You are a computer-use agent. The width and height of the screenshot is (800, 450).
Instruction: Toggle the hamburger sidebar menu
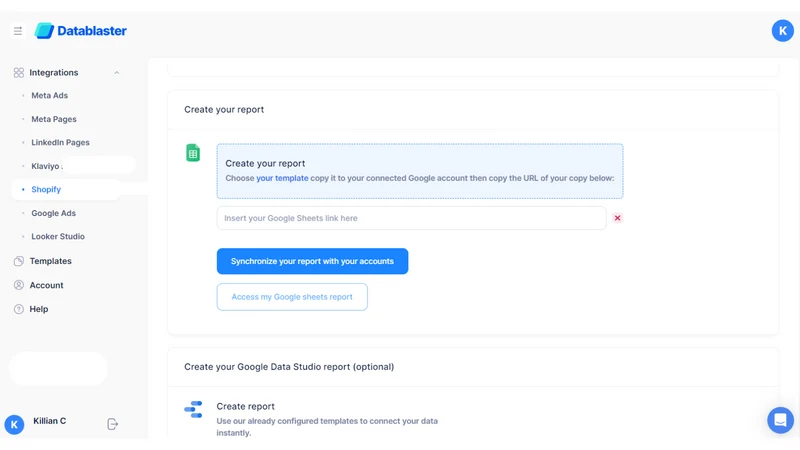click(18, 31)
